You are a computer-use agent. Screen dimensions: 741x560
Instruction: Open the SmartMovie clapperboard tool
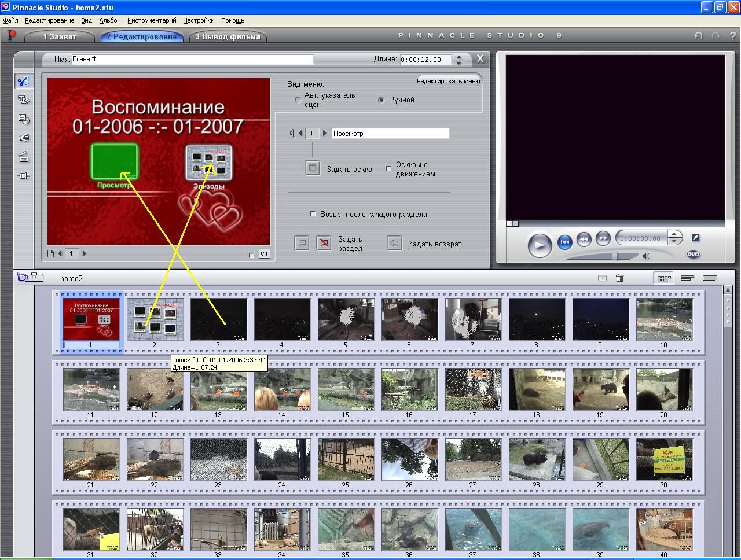(x=23, y=157)
